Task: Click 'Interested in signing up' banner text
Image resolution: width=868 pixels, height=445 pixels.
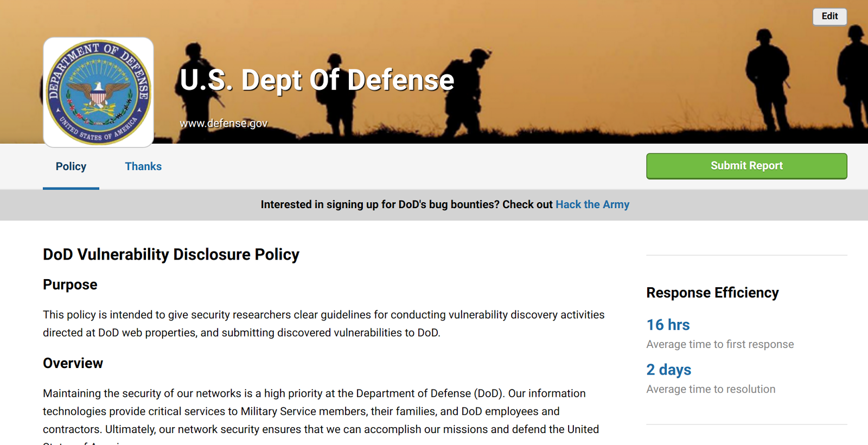Action: point(445,204)
